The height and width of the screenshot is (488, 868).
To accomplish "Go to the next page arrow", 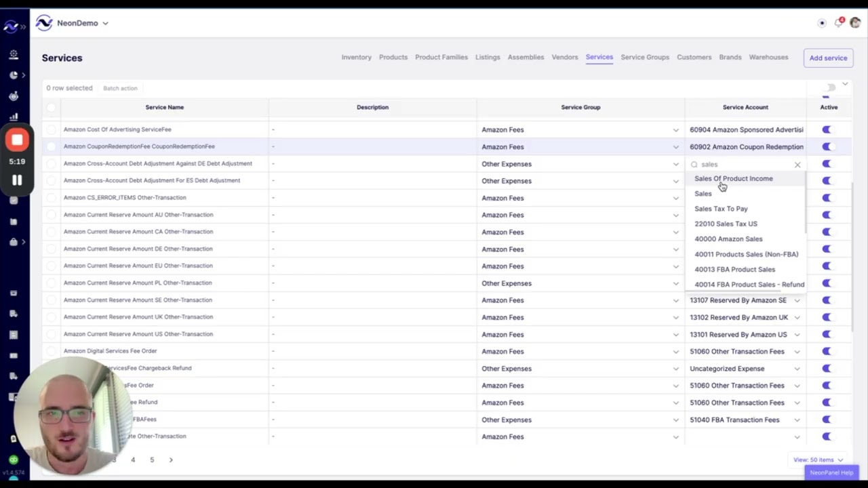I will click(x=171, y=460).
